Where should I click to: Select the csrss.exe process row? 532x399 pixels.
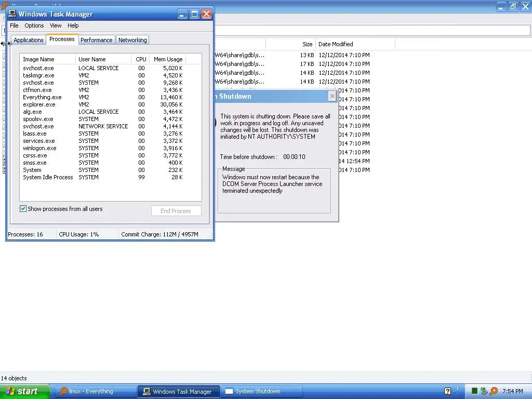point(103,155)
